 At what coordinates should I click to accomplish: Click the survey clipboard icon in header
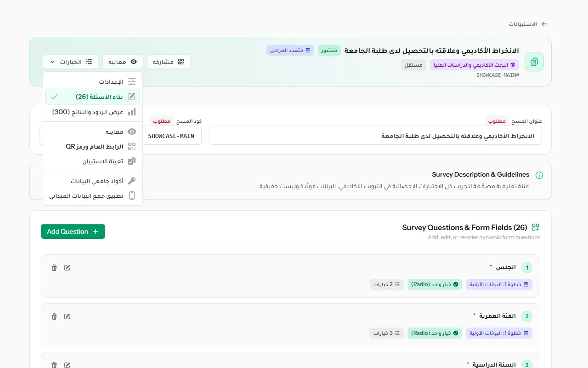(x=534, y=62)
